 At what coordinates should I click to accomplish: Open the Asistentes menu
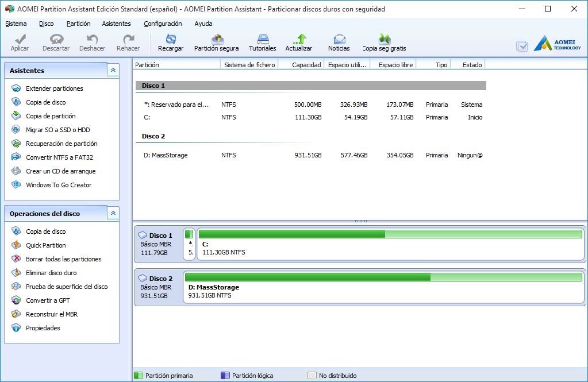116,24
